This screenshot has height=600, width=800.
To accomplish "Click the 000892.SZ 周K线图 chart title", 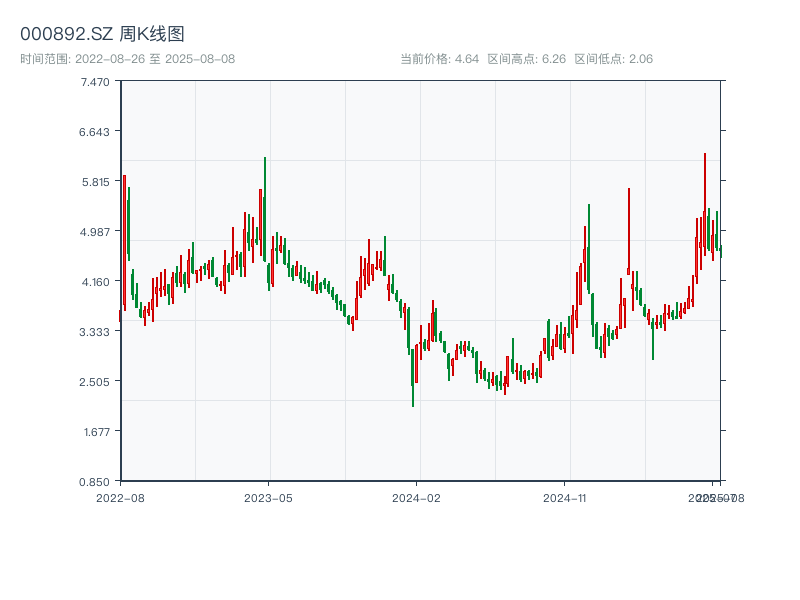I will pos(102,35).
